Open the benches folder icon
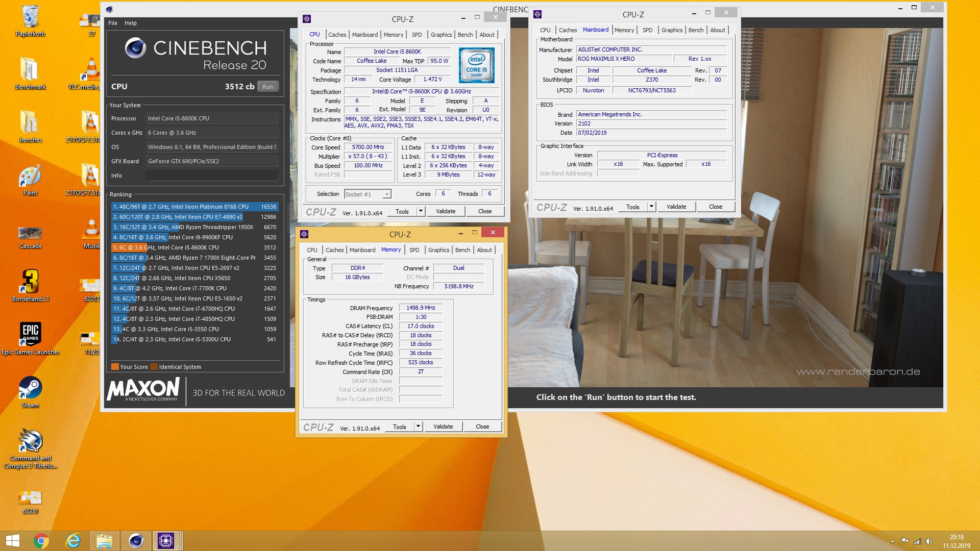This screenshot has width=980, height=551. click(30, 126)
